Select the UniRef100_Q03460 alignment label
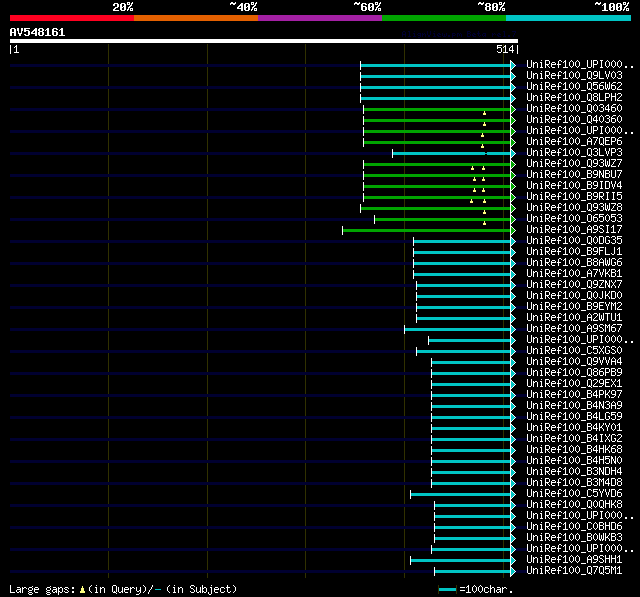This screenshot has width=640, height=597. pyautogui.click(x=574, y=109)
